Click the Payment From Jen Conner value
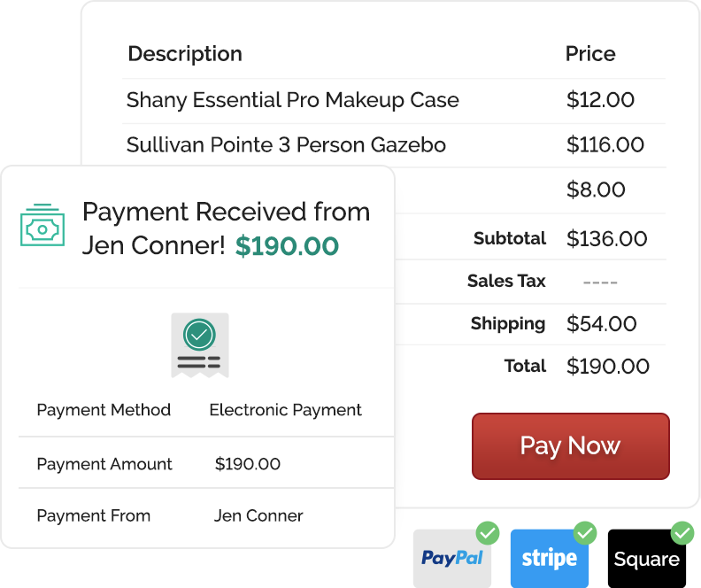 258,515
